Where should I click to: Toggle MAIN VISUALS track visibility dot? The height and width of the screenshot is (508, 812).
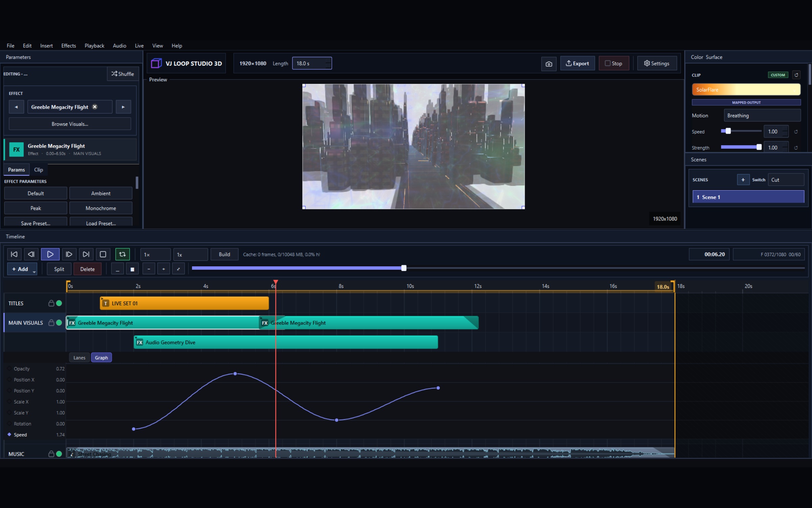59,323
